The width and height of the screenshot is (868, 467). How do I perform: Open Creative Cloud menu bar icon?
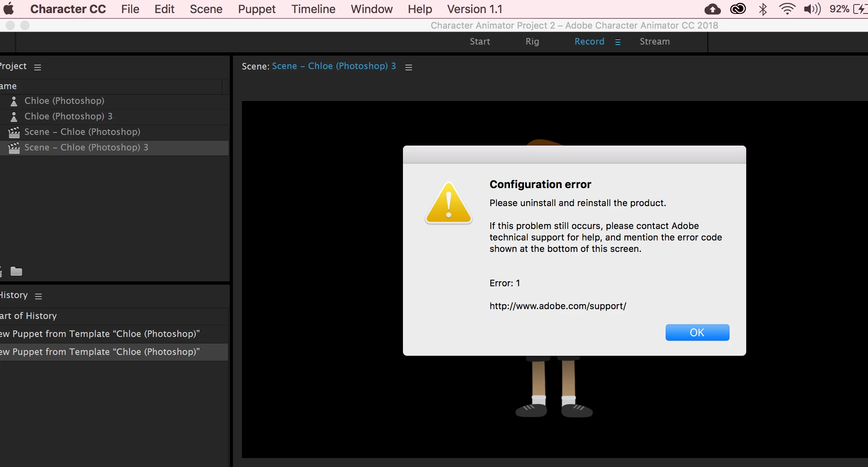[738, 9]
